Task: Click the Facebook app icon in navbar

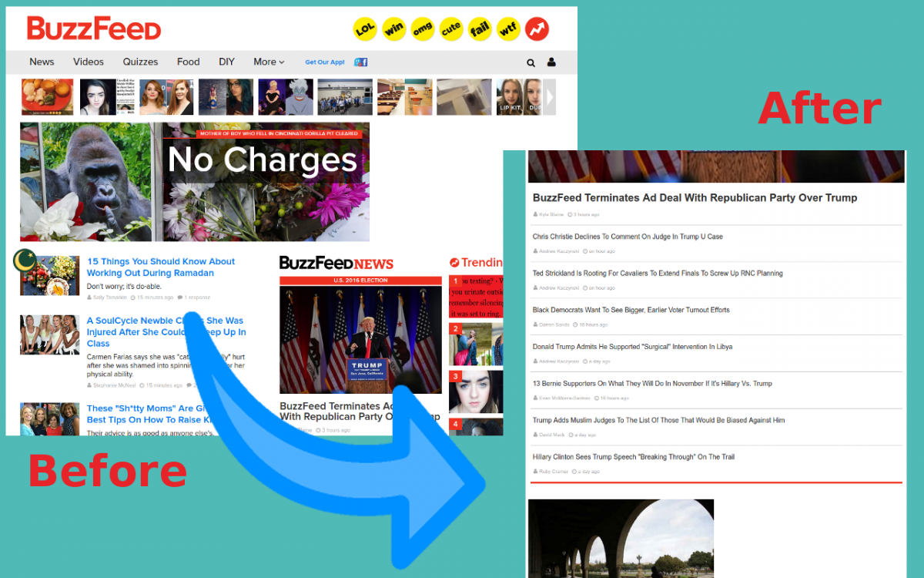Action: [360, 62]
